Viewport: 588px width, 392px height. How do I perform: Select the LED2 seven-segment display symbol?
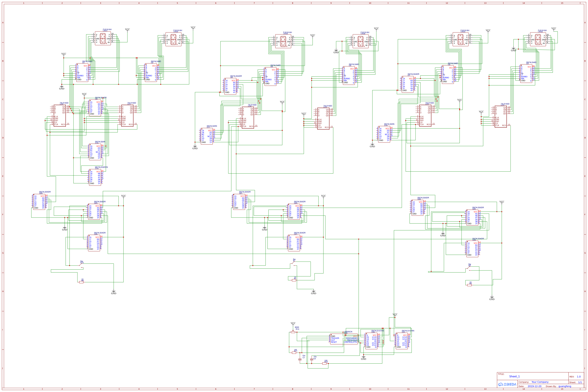pyautogui.click(x=173, y=39)
